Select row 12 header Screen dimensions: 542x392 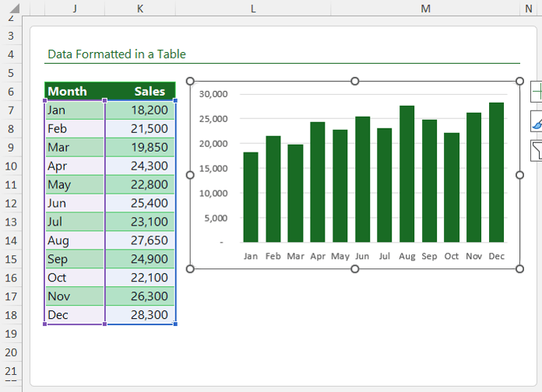point(11,203)
